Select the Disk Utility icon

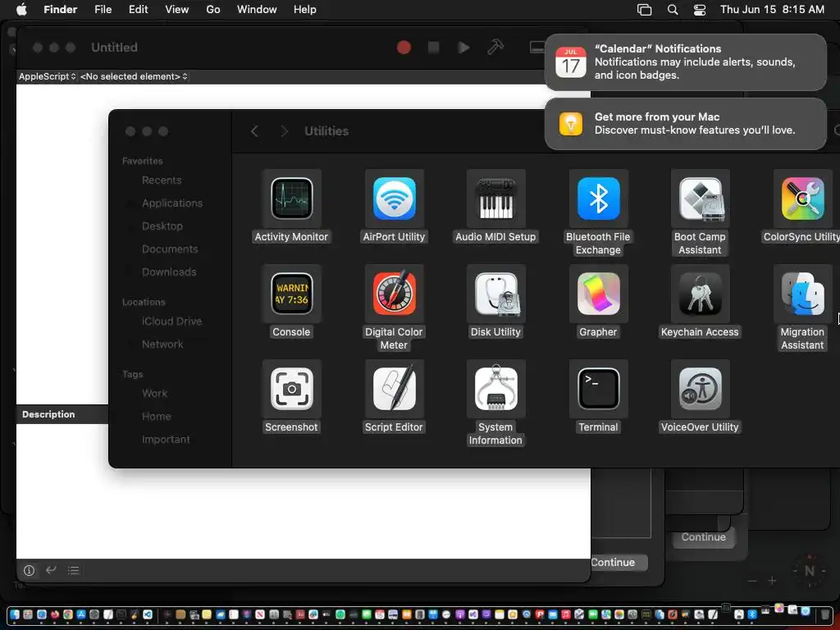(x=495, y=294)
